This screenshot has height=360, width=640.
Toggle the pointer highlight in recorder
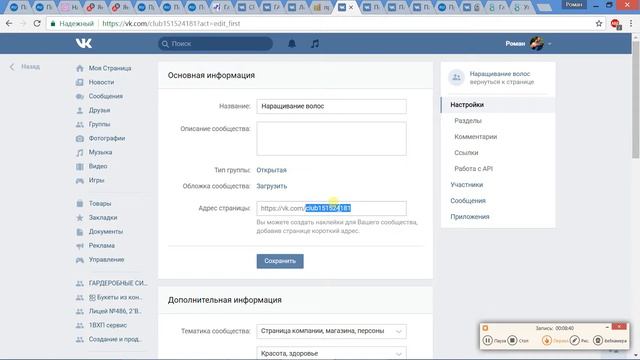click(x=547, y=340)
